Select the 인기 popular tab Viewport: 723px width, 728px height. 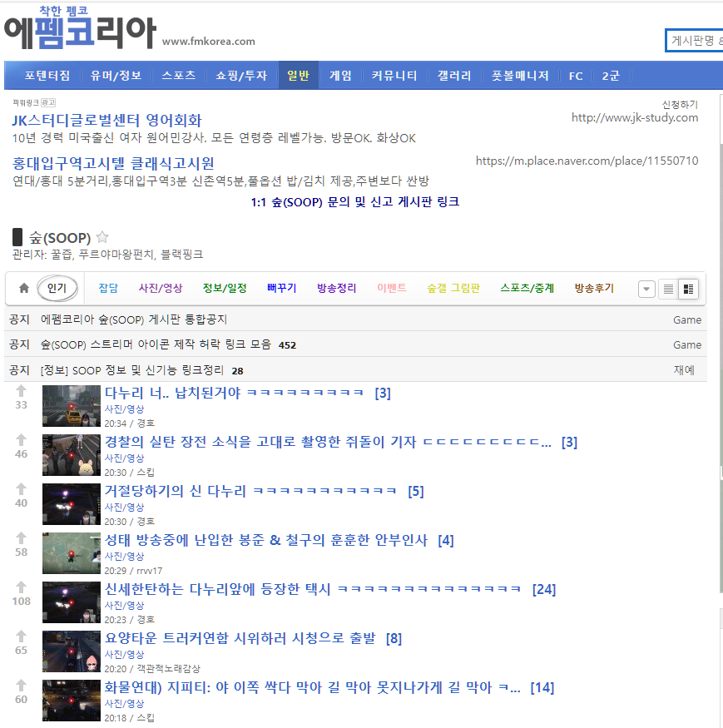(57, 289)
